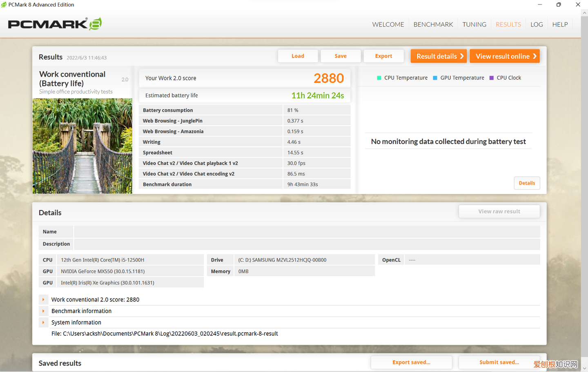Save the current result
This screenshot has height=372, width=588.
coord(341,56)
